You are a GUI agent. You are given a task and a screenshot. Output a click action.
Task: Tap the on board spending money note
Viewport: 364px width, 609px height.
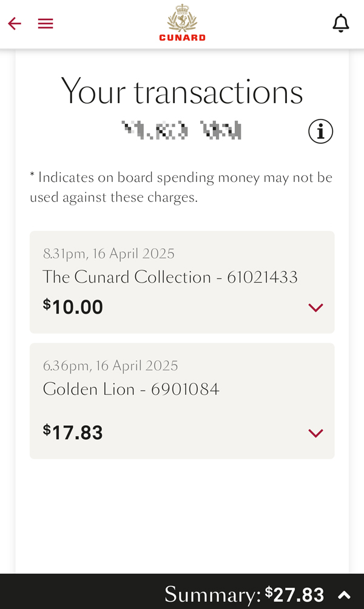coord(181,187)
